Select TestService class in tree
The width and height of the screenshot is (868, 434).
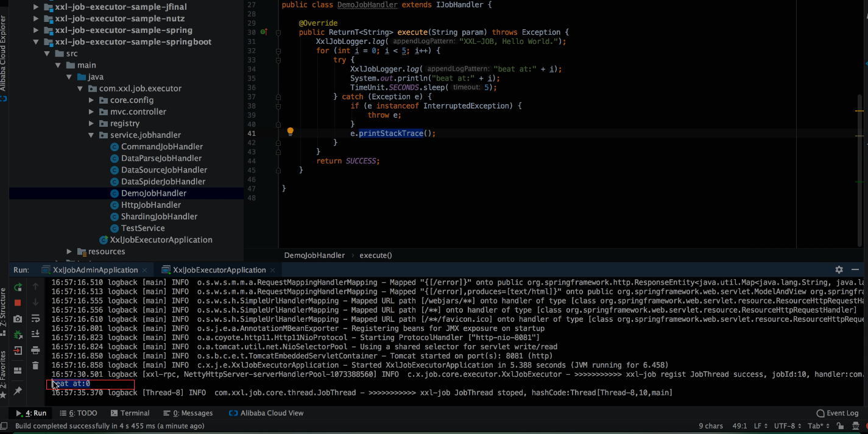click(x=143, y=228)
